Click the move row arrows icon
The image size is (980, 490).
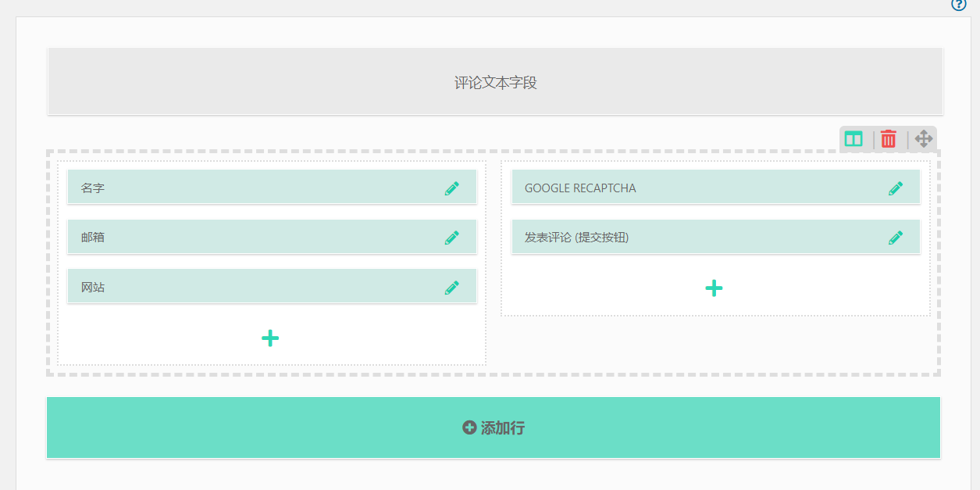tap(924, 139)
